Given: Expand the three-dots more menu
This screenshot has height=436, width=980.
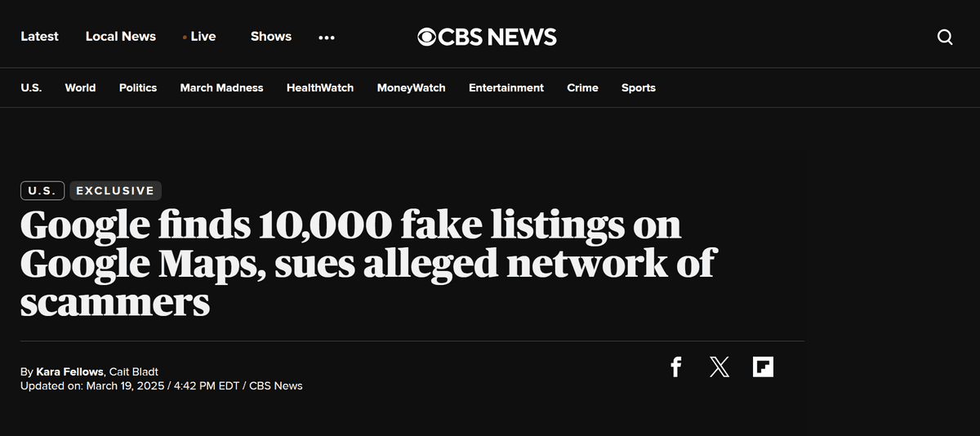Looking at the screenshot, I should click(327, 37).
